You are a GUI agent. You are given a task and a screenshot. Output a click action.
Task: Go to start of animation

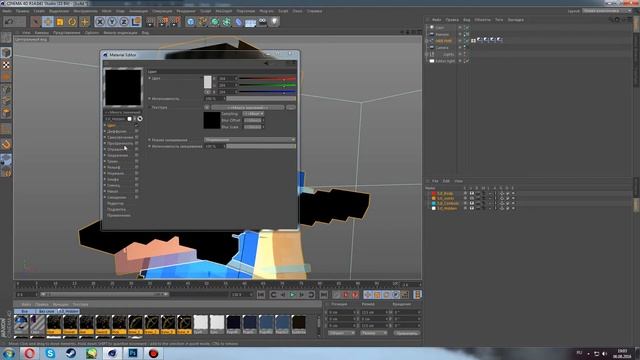(x=261, y=295)
